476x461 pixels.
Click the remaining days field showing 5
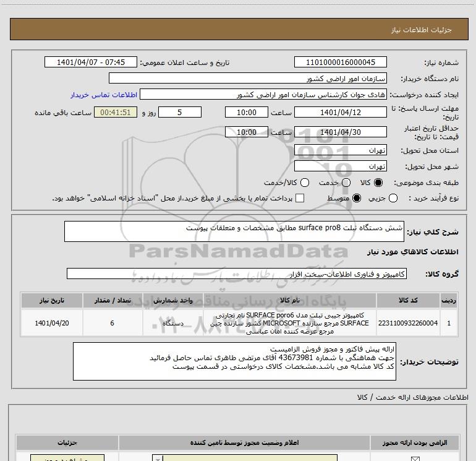180,112
